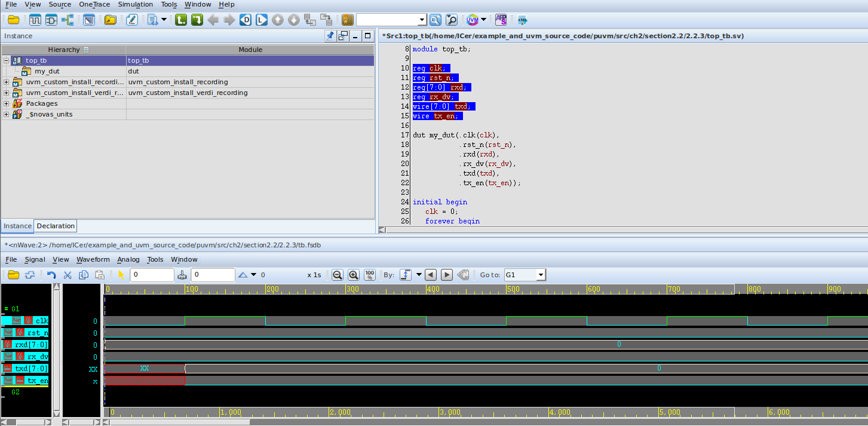Click the cursor time input field

point(152,275)
